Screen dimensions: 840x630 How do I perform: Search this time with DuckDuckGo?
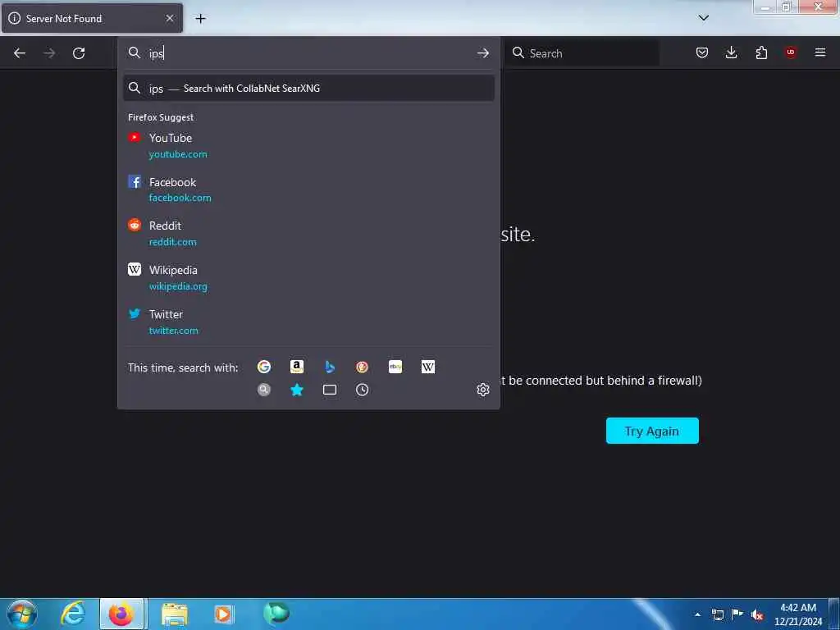coord(362,367)
